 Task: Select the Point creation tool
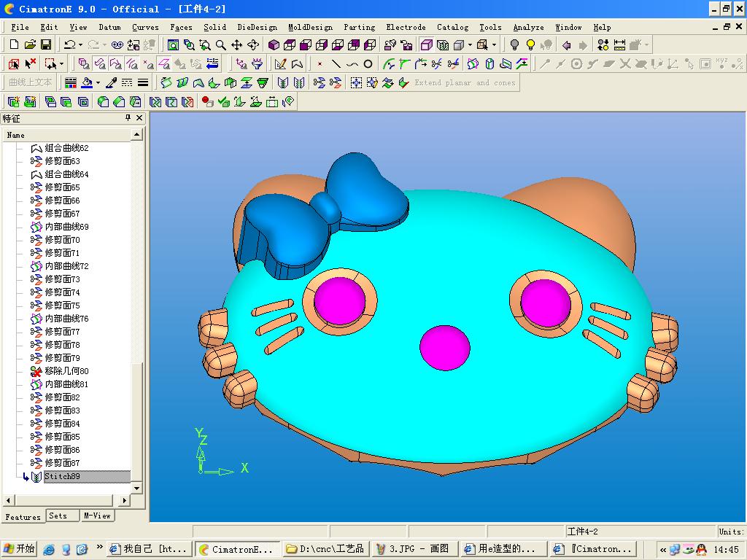pyautogui.click(x=320, y=64)
